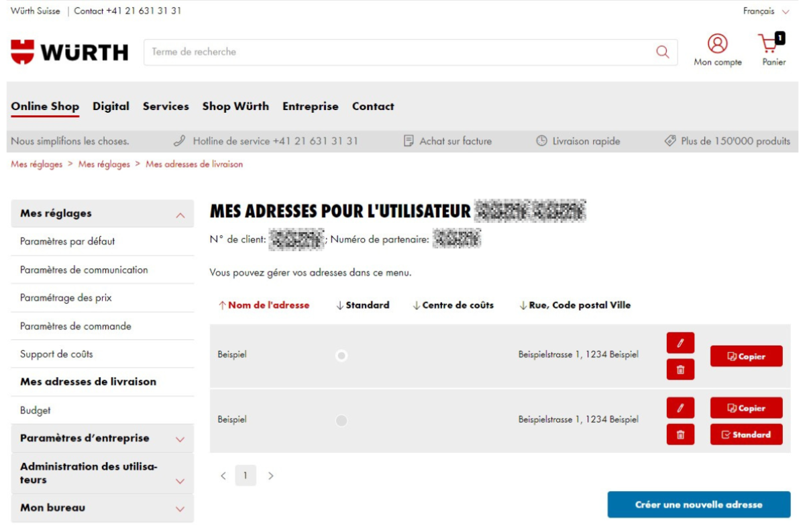Click the Achat sur facture document icon
This screenshot has width=805, height=532.
(409, 141)
